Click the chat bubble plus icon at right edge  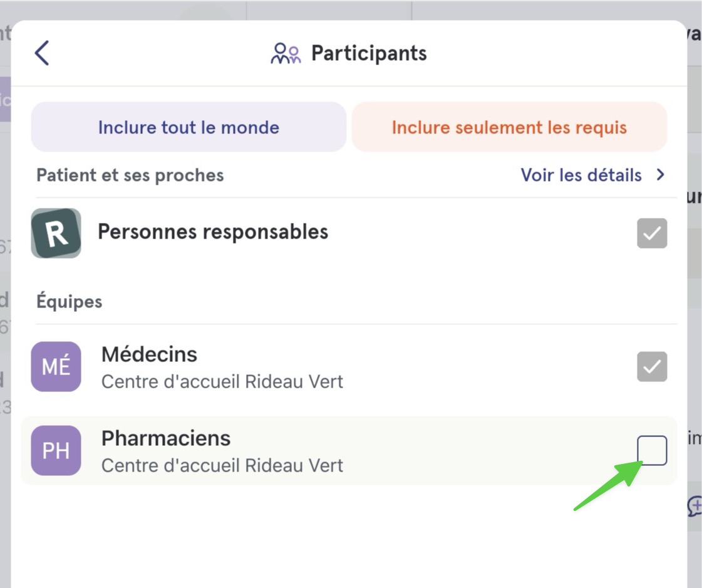[x=695, y=506]
